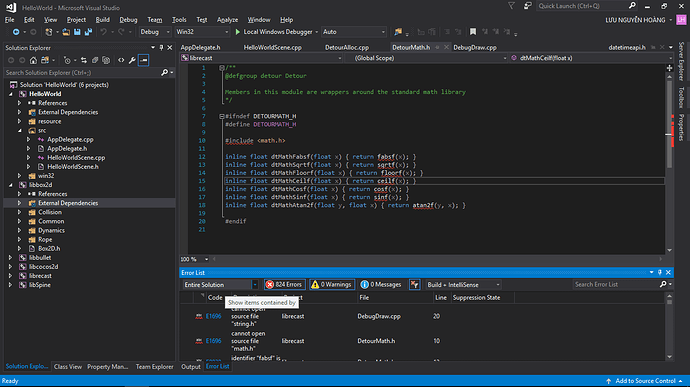Click the Navigate Backward toolbar icon
The height and width of the screenshot is (387, 690).
(16, 32)
